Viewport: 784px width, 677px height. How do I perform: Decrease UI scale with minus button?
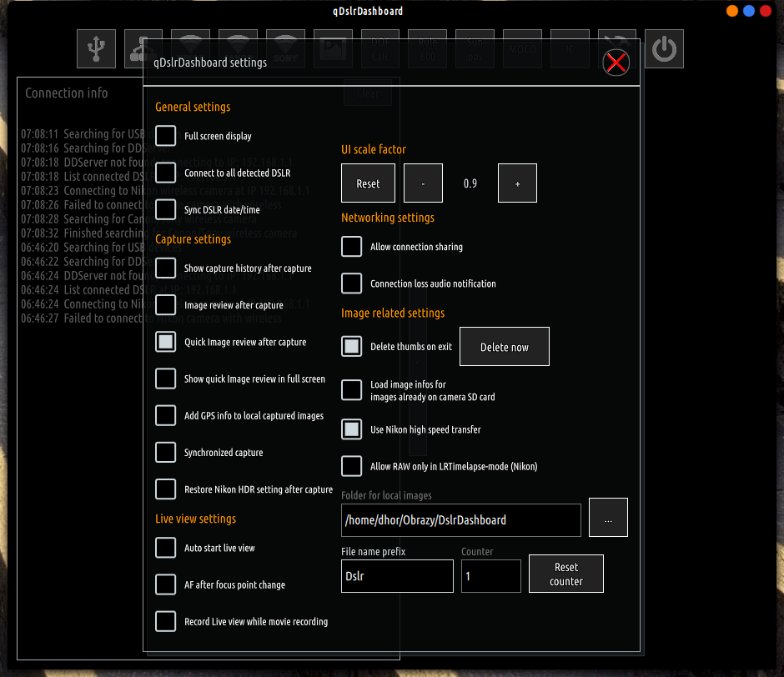[x=423, y=183]
